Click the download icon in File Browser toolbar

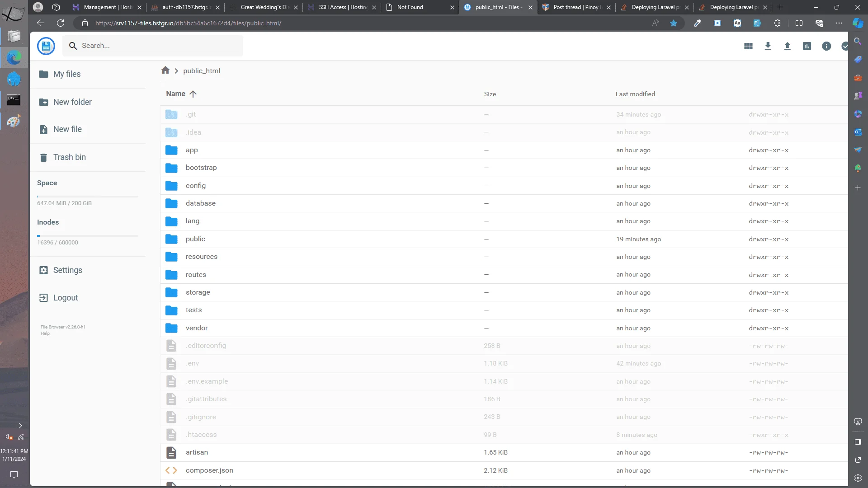pyautogui.click(x=768, y=46)
